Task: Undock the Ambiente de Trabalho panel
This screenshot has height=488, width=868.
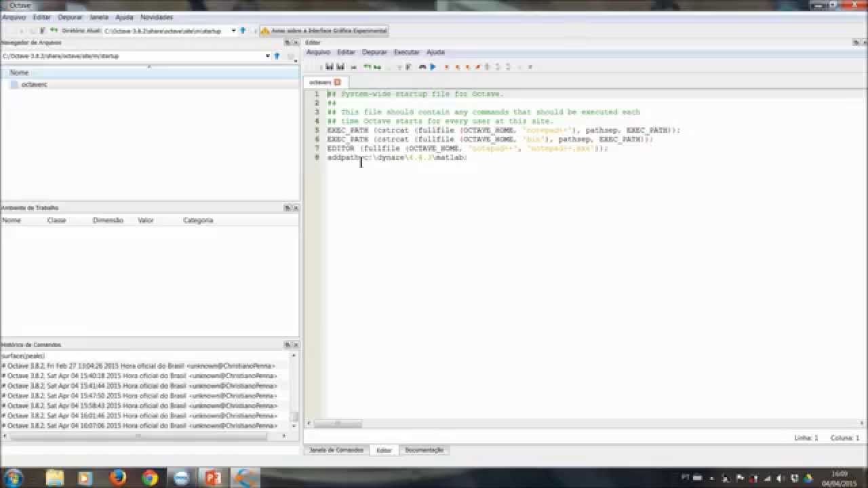Action: 288,207
